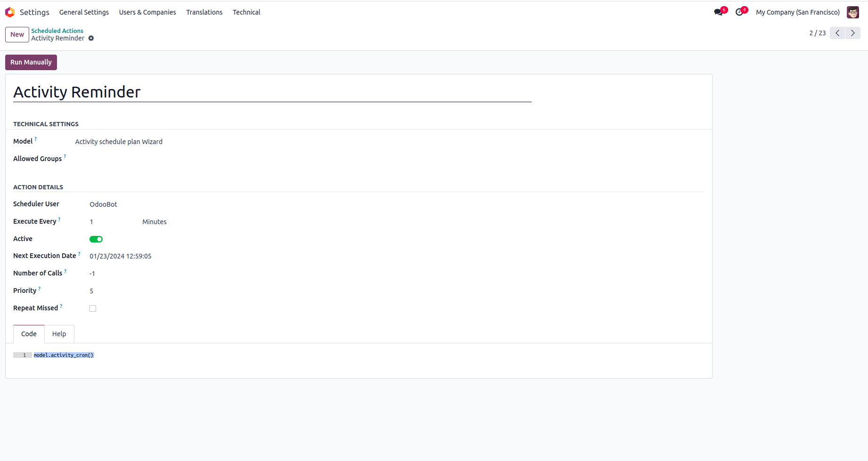Show Next Execution Date help tooltip

(x=79, y=253)
